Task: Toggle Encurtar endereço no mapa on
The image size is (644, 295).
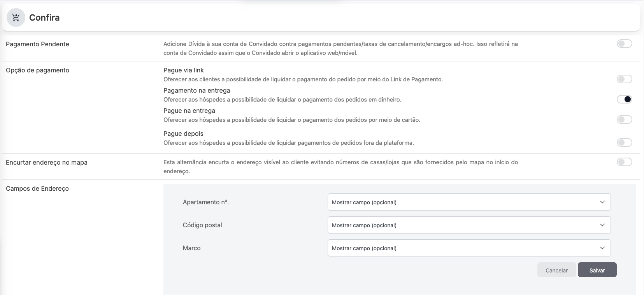Action: point(624,162)
